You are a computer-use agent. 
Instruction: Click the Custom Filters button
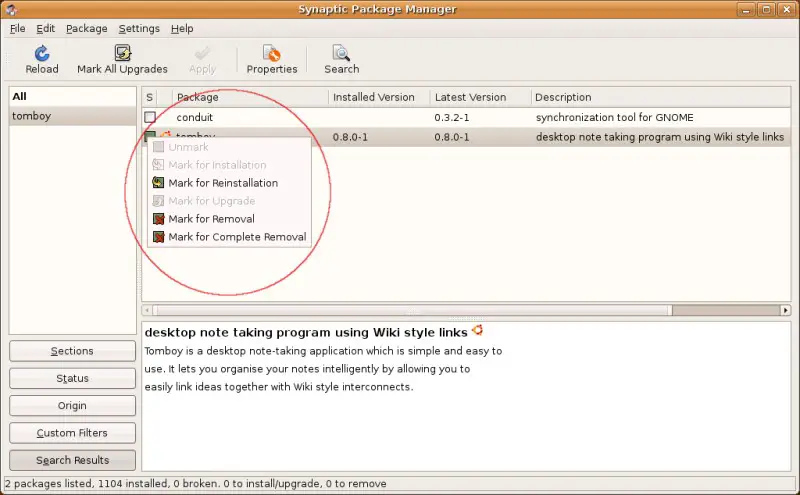click(72, 433)
